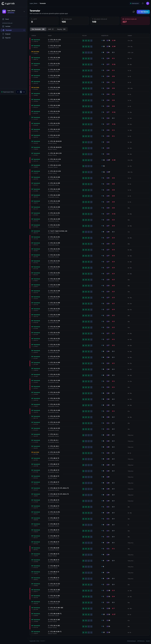Switch to light theme sun icon

(x=18, y=92)
